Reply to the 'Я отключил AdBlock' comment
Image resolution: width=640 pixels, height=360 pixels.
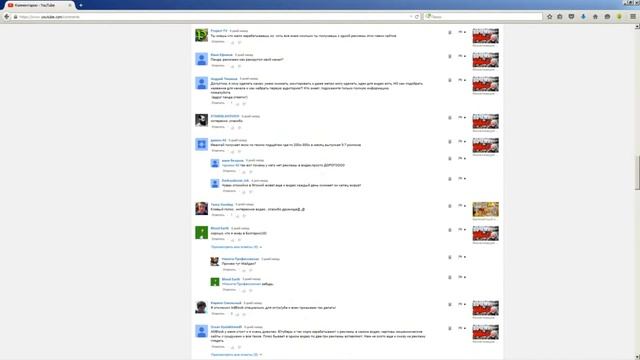coord(218,314)
